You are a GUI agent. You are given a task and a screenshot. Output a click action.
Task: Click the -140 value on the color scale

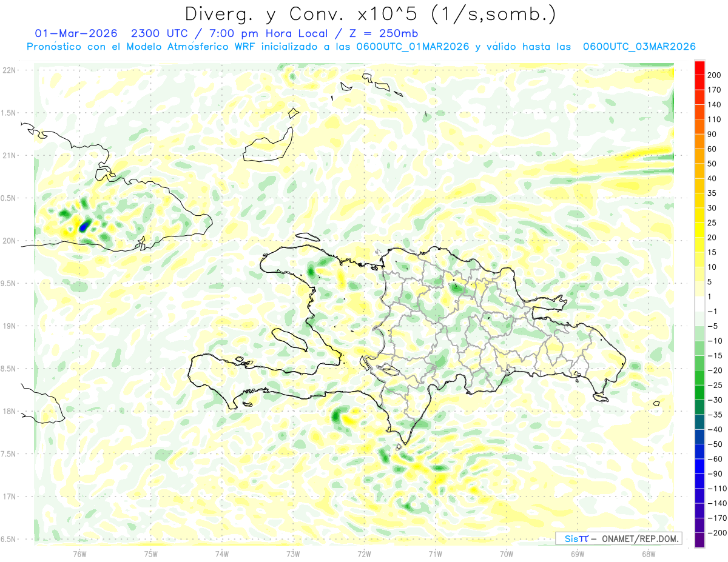718,503
